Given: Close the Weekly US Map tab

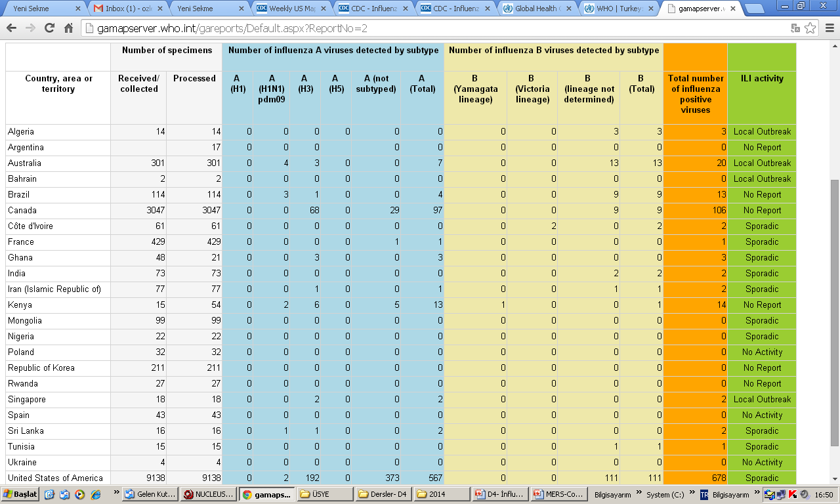Looking at the screenshot, I should [x=323, y=9].
